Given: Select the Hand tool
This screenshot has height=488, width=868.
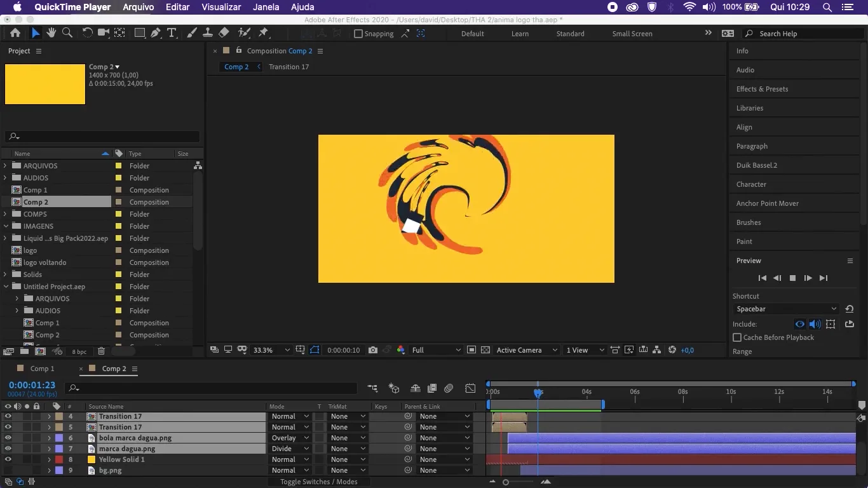Looking at the screenshot, I should point(51,33).
